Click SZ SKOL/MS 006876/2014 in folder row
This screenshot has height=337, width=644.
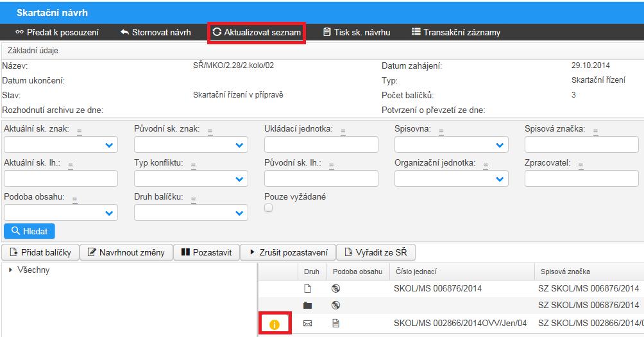589,305
